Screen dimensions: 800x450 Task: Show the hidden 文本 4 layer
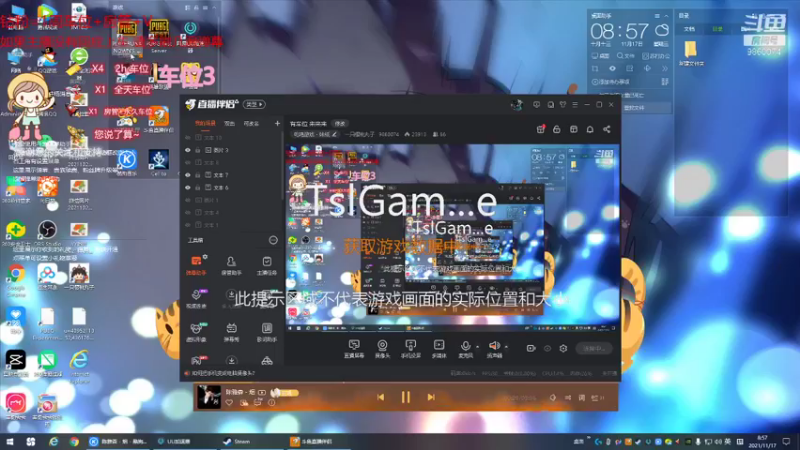click(x=188, y=212)
